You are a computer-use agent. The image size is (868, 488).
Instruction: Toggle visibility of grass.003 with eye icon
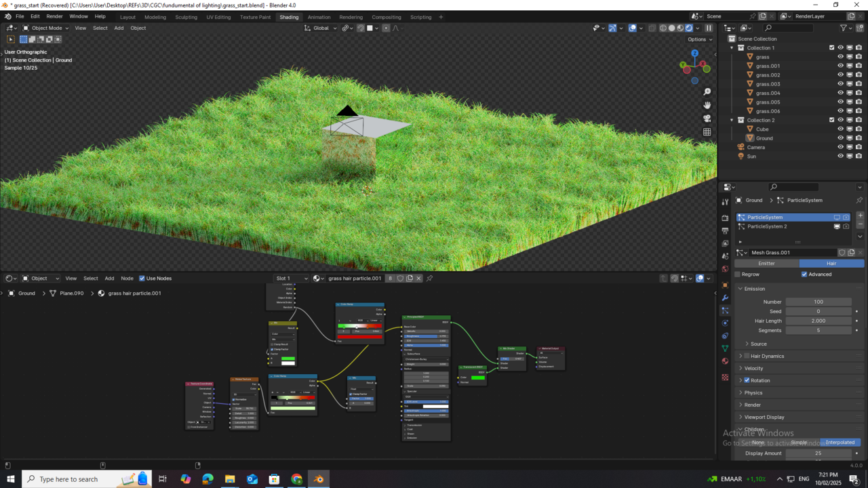(840, 83)
